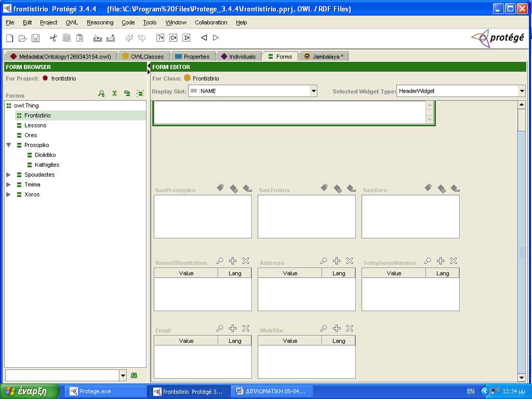Click the New Project toolbar icon

[x=9, y=37]
